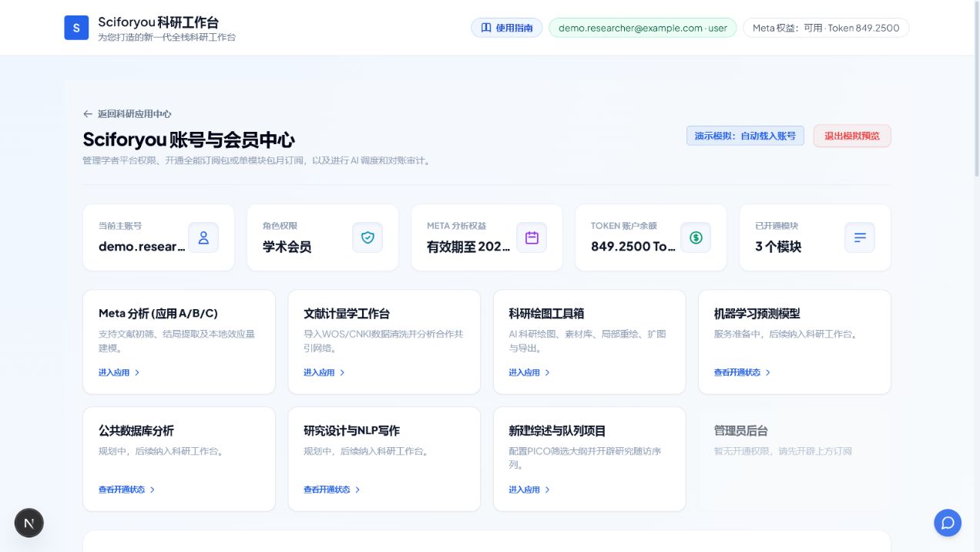The image size is (980, 552).
Task: Go back via 返回科研应用中心 link
Action: [x=127, y=114]
